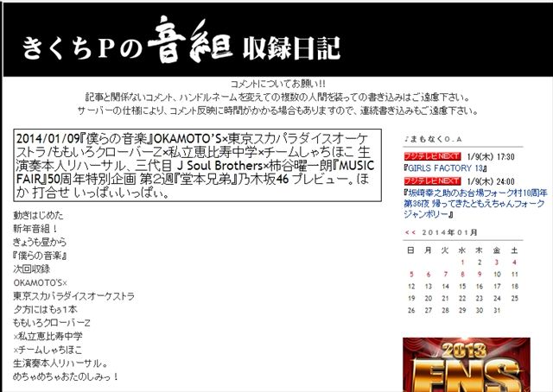This screenshot has width=553, height=392.
Task: Click the 1/9(木) 24:00 broadcast time
Action: pyautogui.click(x=491, y=181)
